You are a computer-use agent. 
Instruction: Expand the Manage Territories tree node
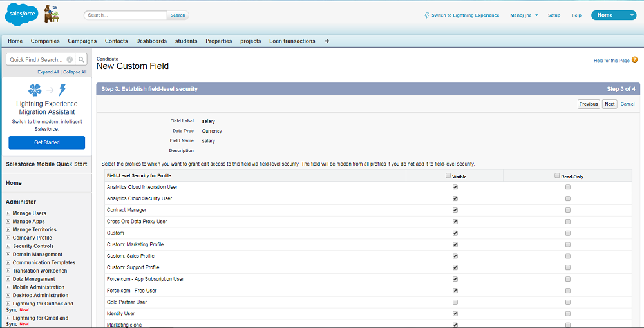tap(8, 230)
